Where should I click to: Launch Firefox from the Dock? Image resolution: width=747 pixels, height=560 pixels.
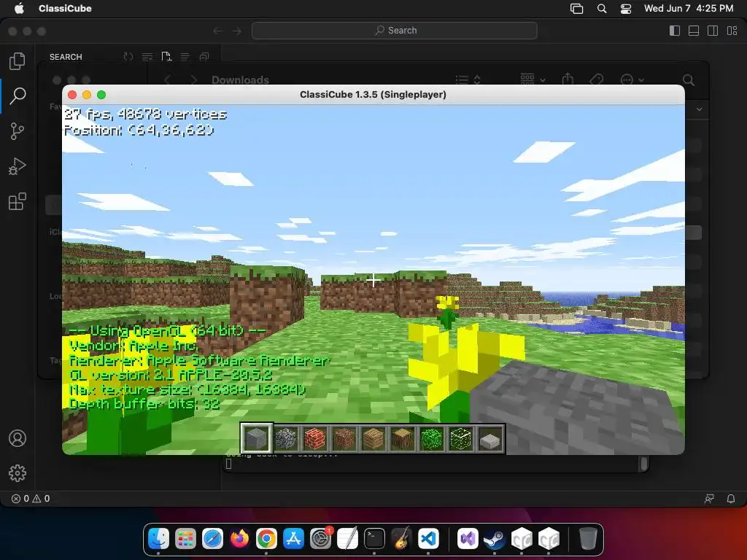(x=239, y=539)
